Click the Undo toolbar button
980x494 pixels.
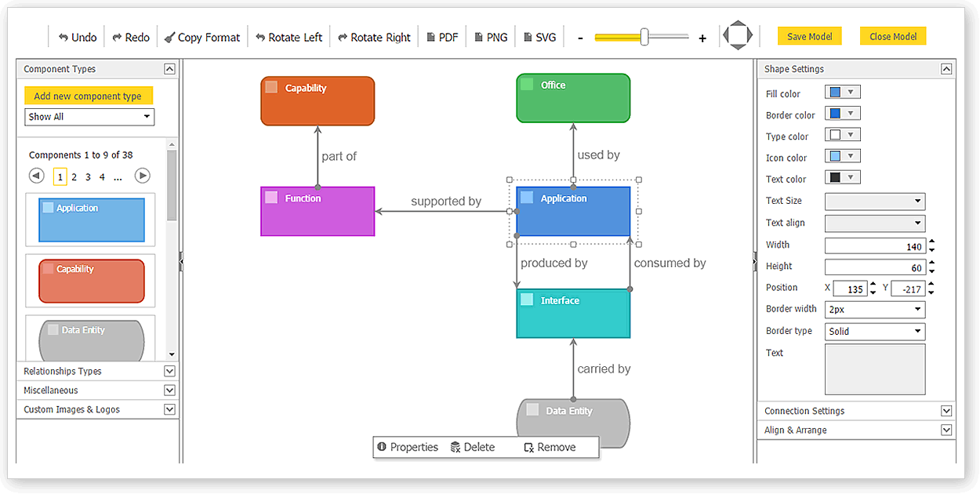78,37
